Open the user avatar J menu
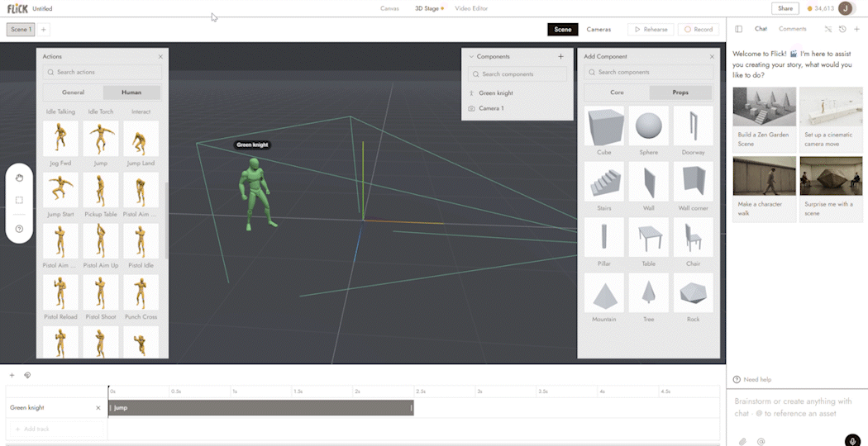Screen dimensions: 868x446 point(846,8)
